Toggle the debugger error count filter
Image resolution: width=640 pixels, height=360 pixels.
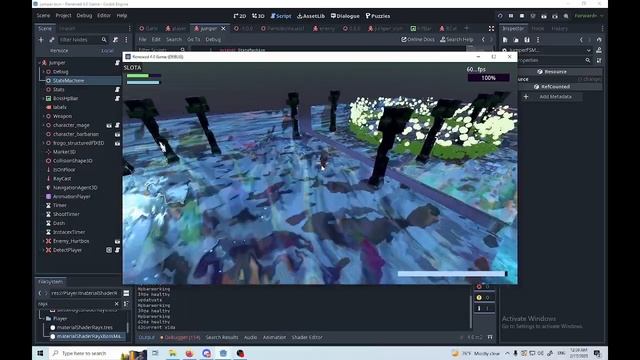[x=483, y=287]
